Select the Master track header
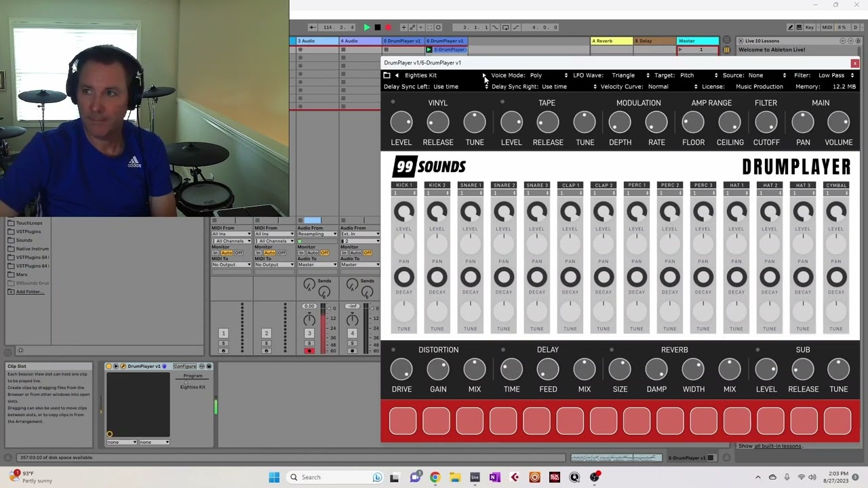 [697, 41]
